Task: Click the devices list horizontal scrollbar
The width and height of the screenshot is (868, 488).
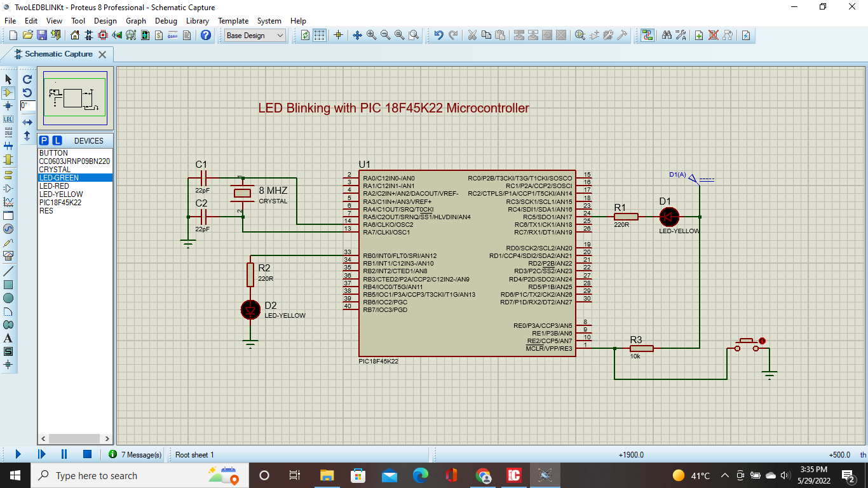Action: (x=75, y=438)
